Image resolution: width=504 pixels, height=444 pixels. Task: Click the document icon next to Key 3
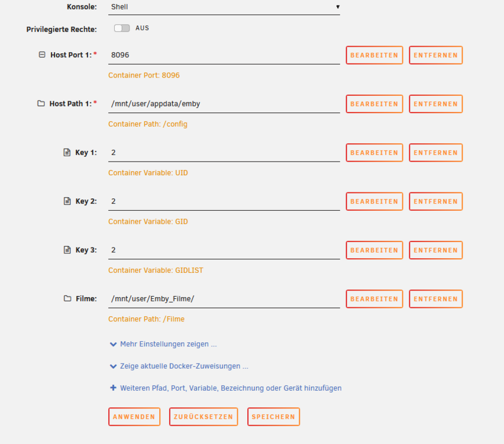67,250
